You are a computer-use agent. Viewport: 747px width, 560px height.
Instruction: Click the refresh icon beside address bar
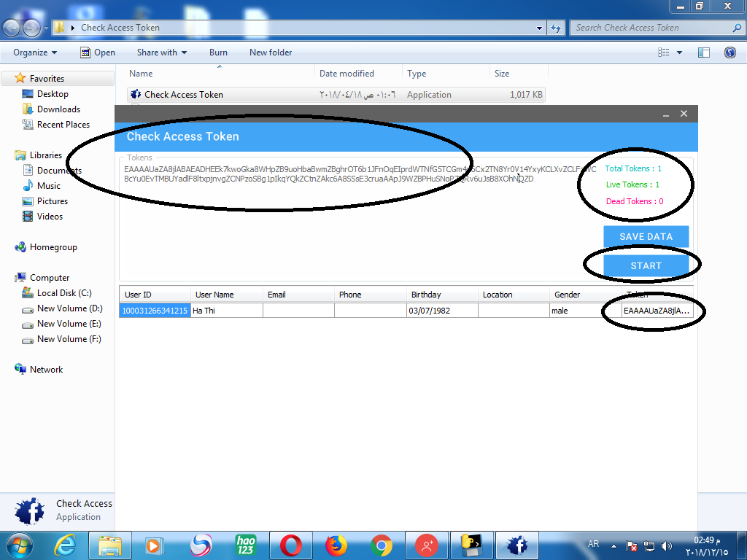[556, 28]
